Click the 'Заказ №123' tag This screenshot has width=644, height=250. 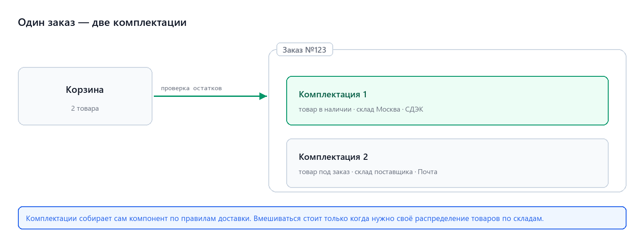305,50
